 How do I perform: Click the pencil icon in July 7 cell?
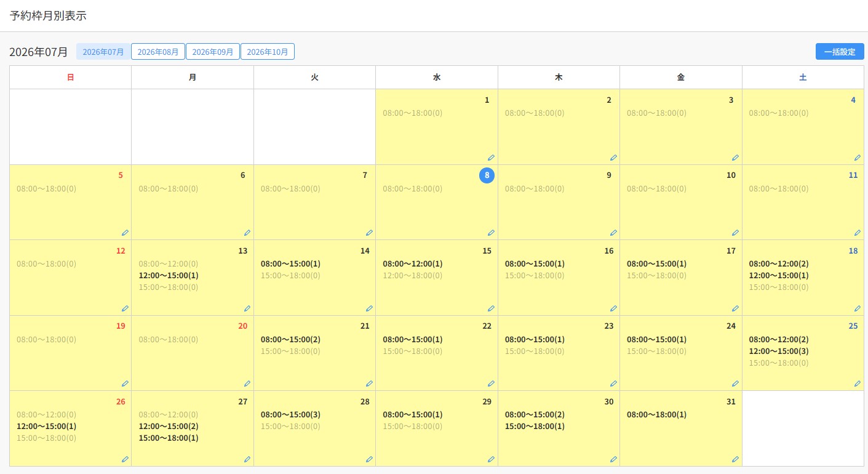(369, 233)
